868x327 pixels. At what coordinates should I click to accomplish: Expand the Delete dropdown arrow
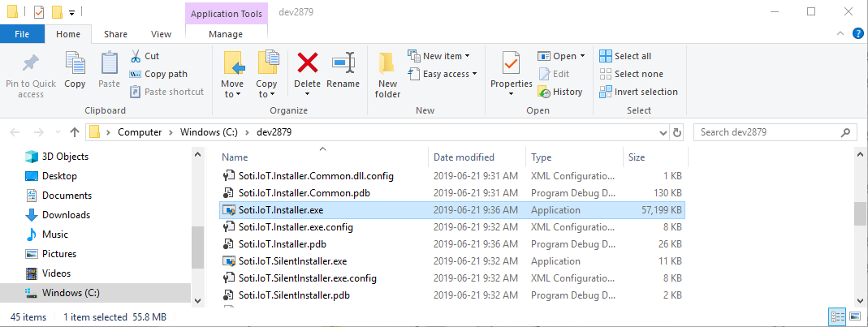tap(307, 94)
